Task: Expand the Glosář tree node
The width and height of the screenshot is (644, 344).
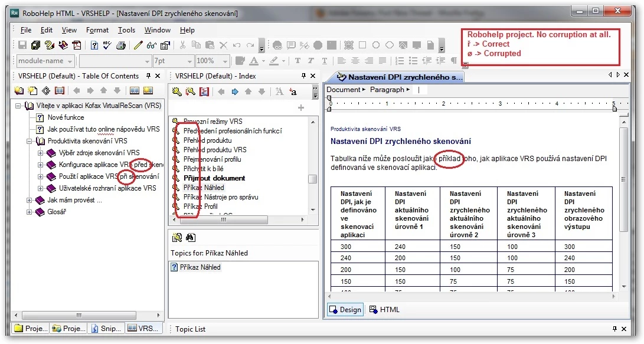Action: tap(29, 212)
